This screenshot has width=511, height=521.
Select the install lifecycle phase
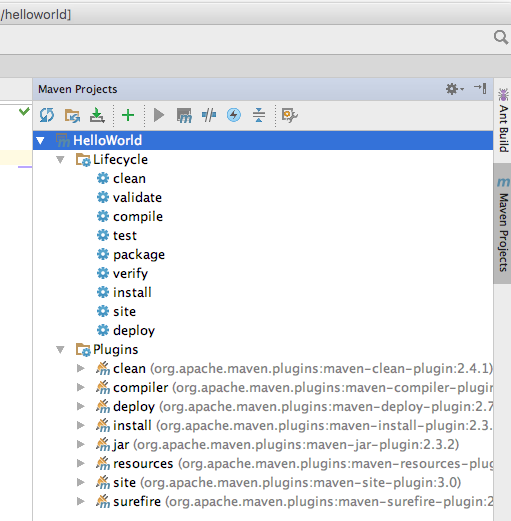pos(132,293)
